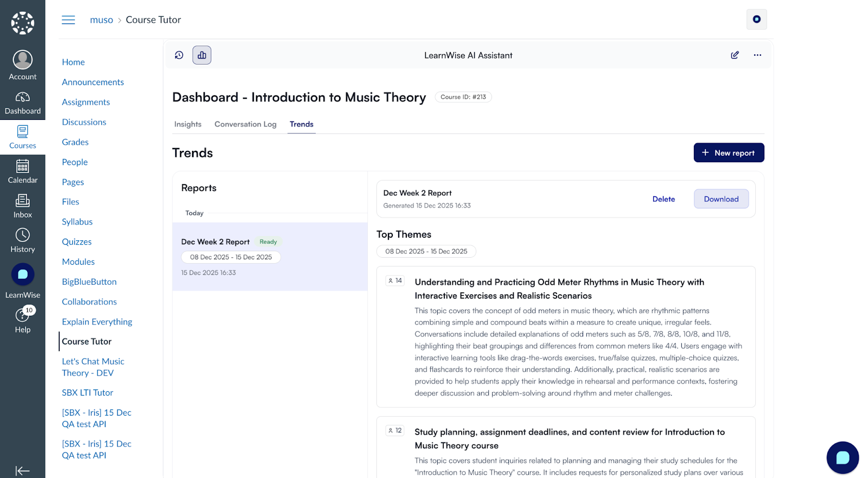Click the Top Themes date range pill
The width and height of the screenshot is (868, 478).
tap(426, 252)
